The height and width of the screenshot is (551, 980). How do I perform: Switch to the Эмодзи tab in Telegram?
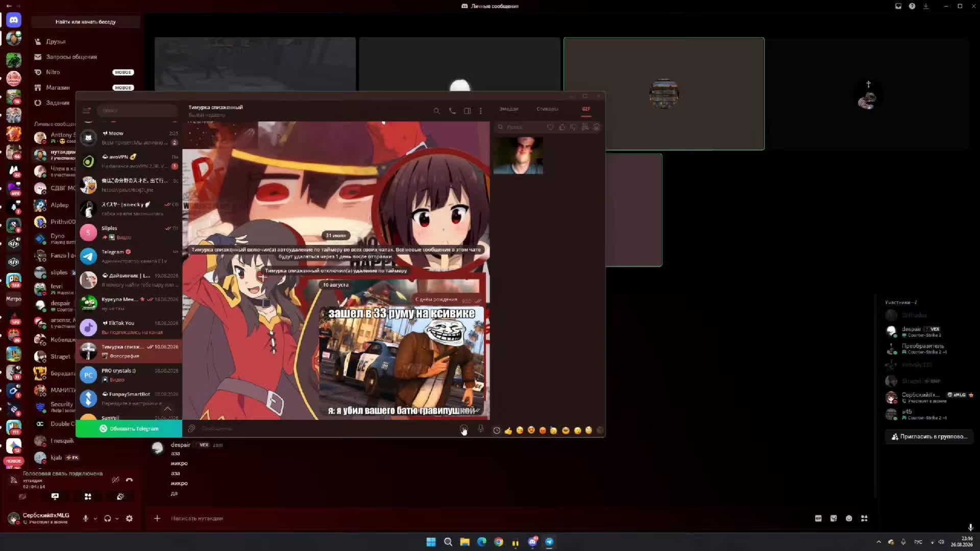click(x=508, y=109)
